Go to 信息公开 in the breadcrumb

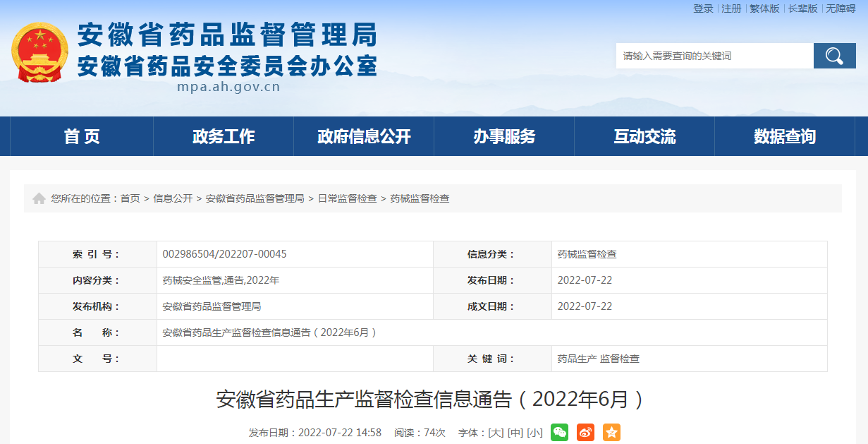coord(173,199)
